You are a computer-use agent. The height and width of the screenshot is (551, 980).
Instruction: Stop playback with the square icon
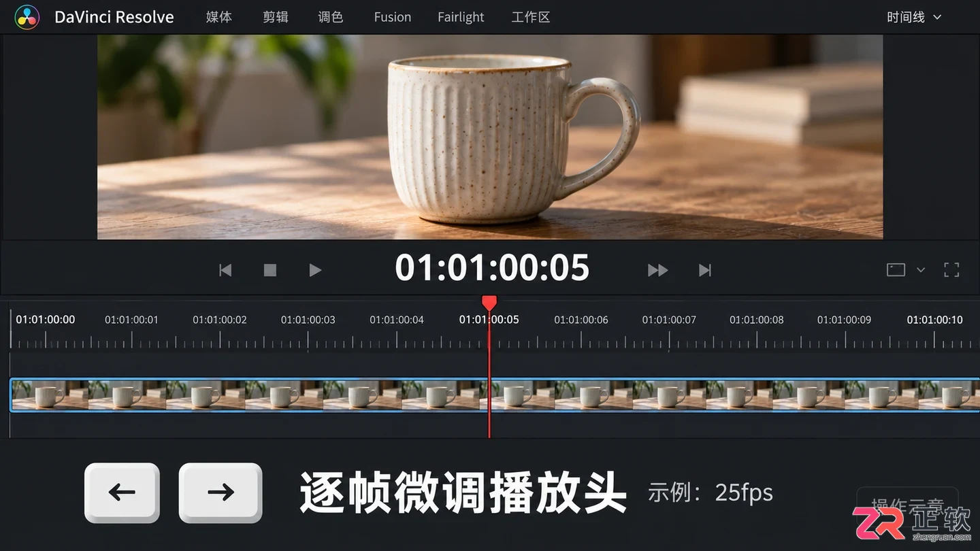tap(270, 270)
